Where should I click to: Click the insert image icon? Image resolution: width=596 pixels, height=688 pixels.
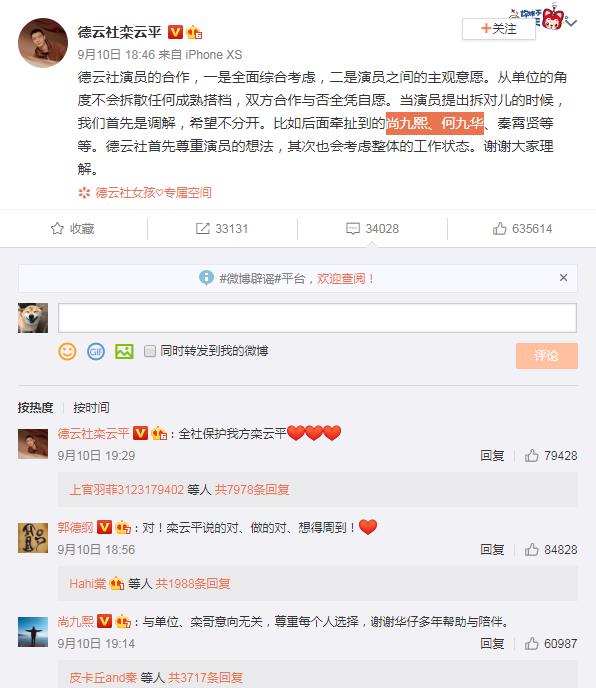124,351
